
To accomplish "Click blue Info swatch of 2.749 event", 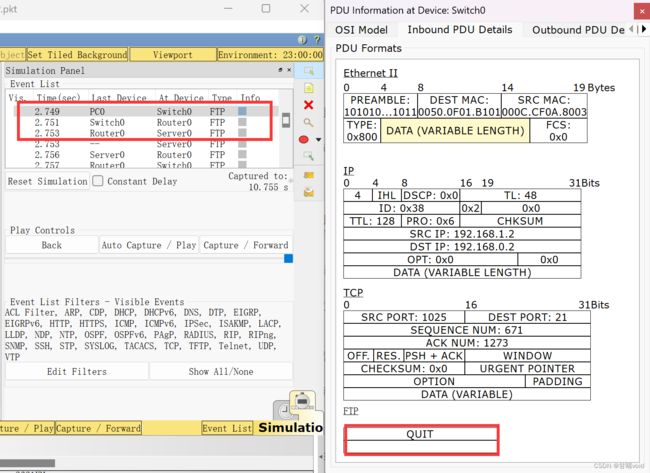I will [x=243, y=111].
